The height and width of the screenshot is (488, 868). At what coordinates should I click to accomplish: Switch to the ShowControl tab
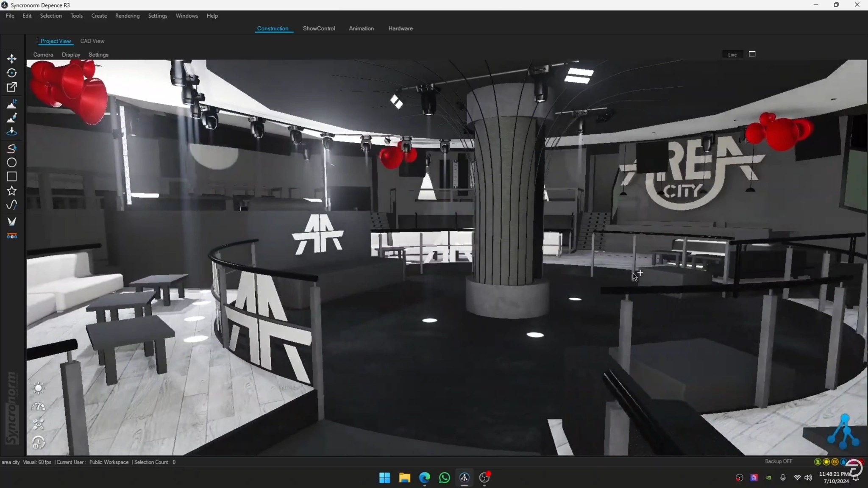(319, 28)
